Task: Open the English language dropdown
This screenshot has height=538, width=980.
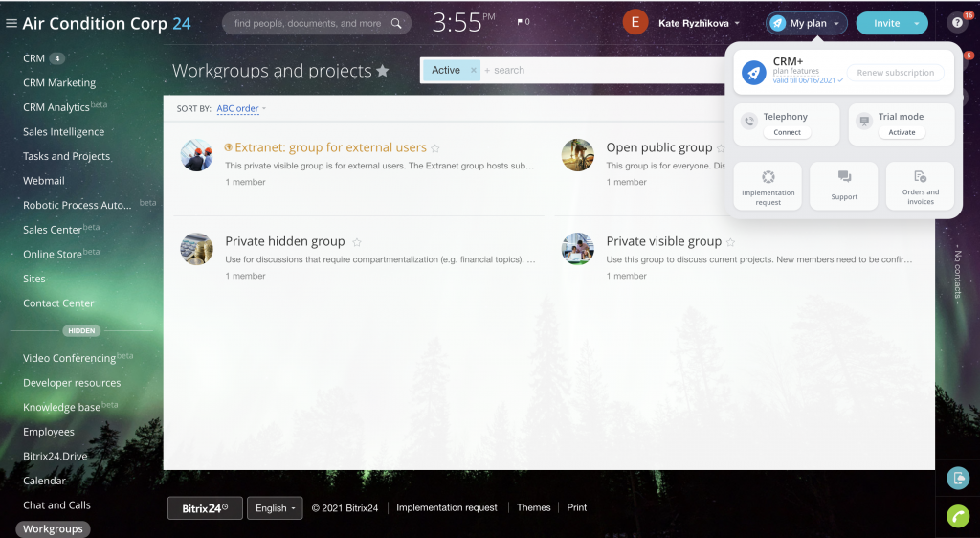Action: pos(275,507)
